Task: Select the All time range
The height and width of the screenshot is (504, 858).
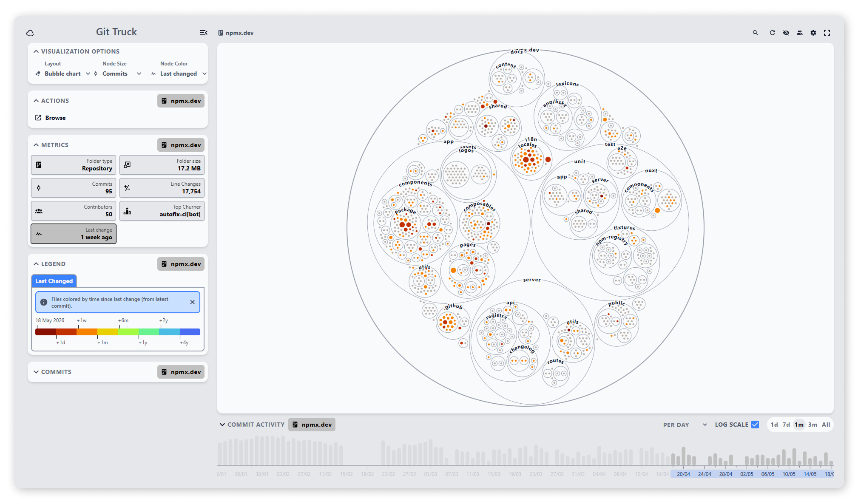Action: pyautogui.click(x=826, y=425)
